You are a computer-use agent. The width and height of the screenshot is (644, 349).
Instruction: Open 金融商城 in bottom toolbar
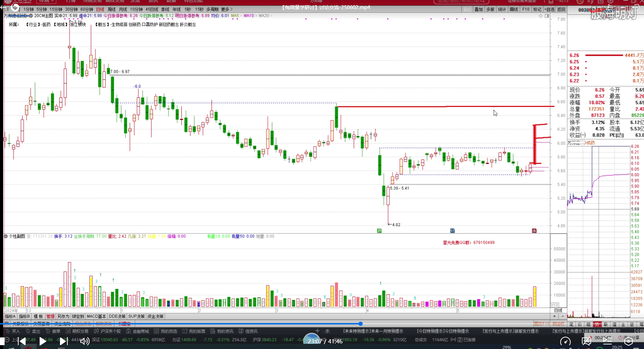137,331
